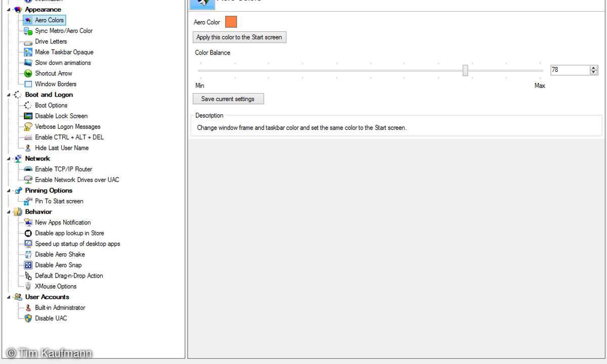Image resolution: width=607 pixels, height=364 pixels.
Task: Click the Disable Lock Screen icon
Action: (x=28, y=116)
